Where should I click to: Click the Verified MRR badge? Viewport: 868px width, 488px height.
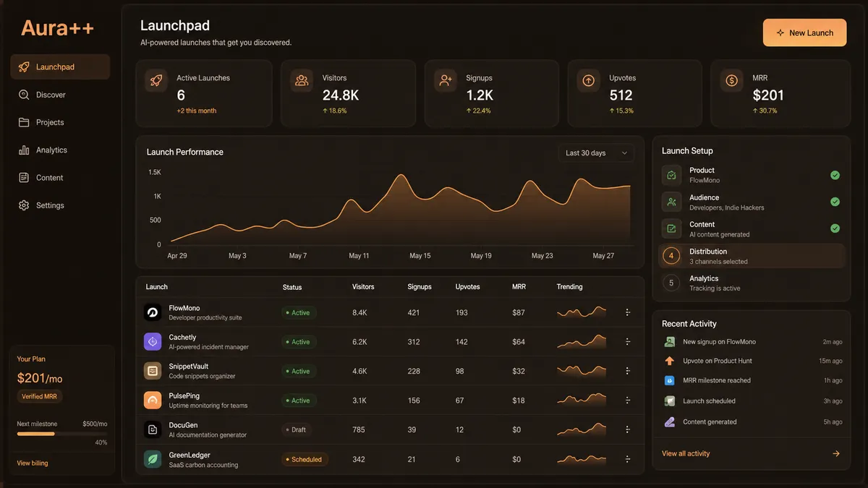point(40,396)
